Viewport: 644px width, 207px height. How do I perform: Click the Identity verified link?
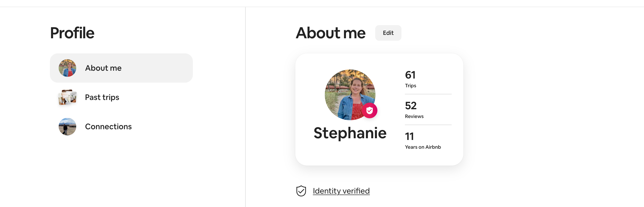pyautogui.click(x=341, y=191)
